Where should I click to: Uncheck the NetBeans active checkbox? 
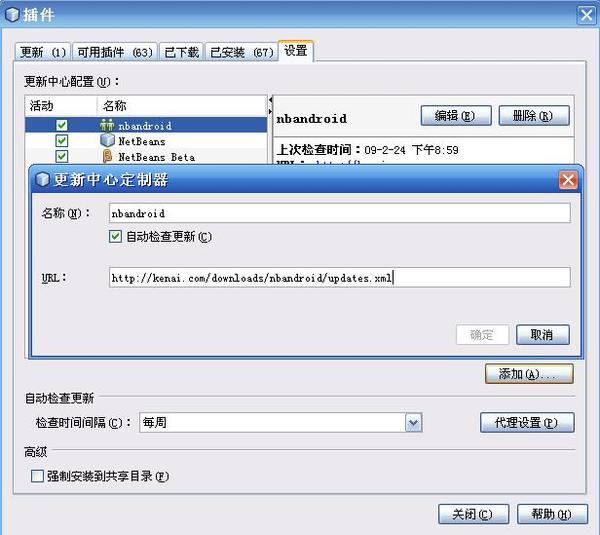coord(62,141)
